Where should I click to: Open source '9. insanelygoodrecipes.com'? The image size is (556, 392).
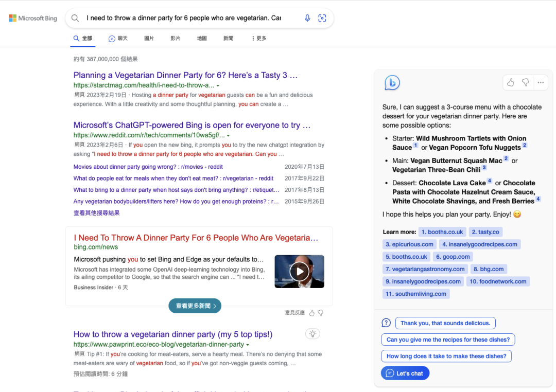pos(423,282)
